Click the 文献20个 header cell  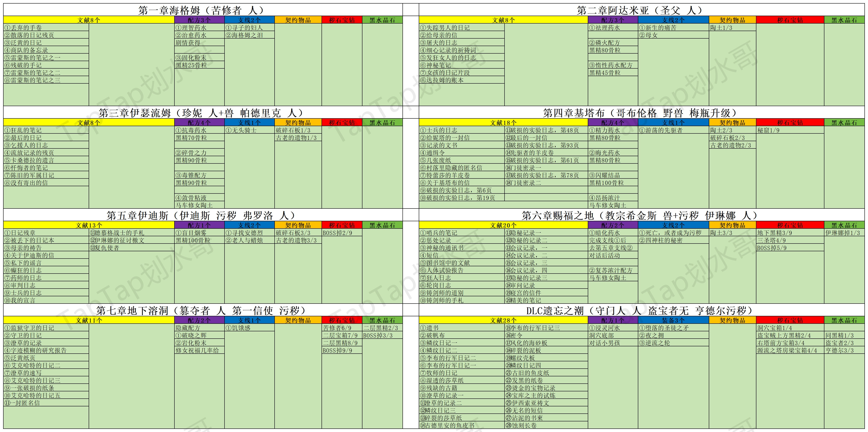(x=503, y=225)
